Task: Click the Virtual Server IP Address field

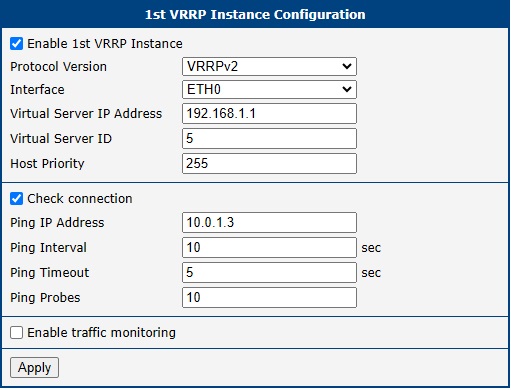Action: click(x=269, y=114)
